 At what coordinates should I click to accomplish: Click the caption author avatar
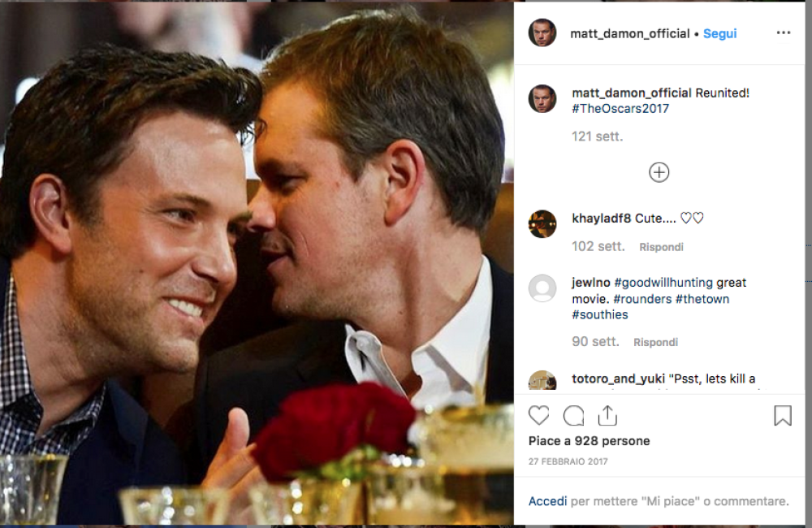point(542,99)
